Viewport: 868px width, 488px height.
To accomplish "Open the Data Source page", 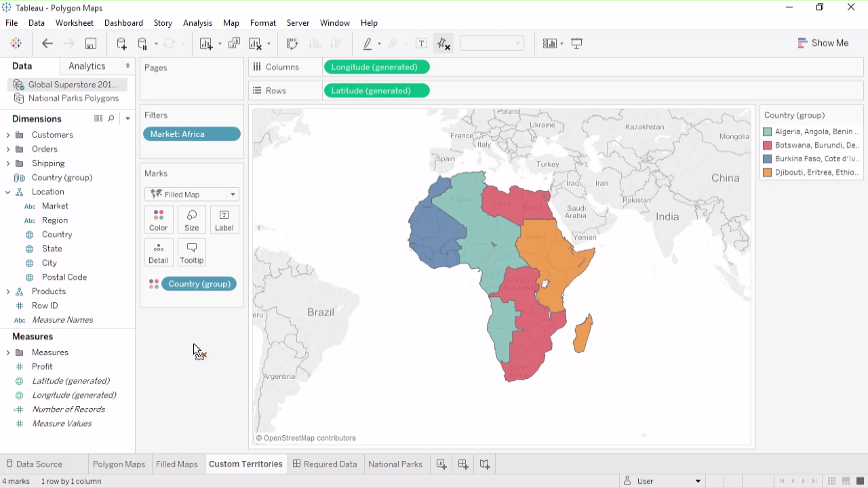I will pos(34,464).
